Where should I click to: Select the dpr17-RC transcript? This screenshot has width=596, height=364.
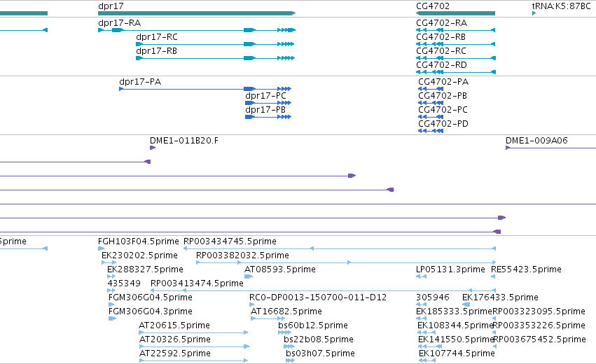[x=215, y=44]
